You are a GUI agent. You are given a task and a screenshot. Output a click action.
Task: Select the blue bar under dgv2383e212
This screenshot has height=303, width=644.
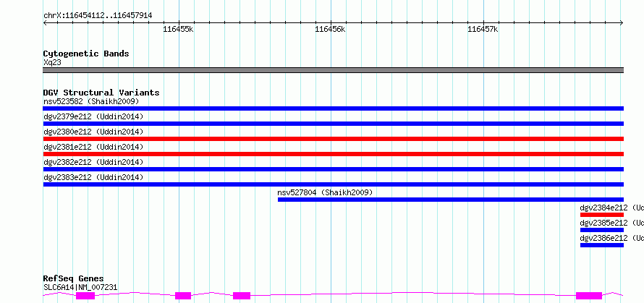click(x=334, y=184)
